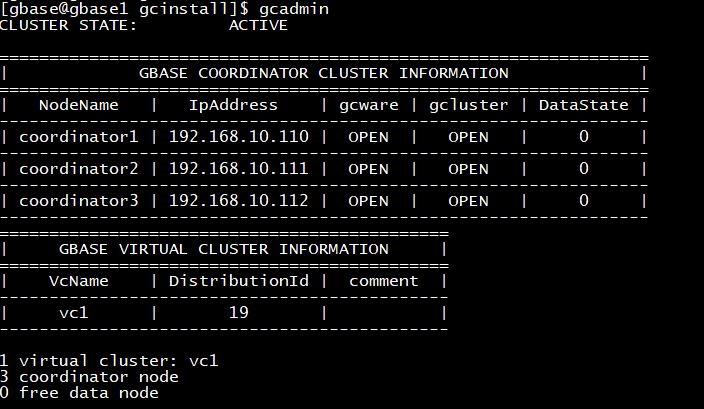Viewport: 704px width, 409px height.
Task: Click the DataState column header
Action: pos(584,105)
